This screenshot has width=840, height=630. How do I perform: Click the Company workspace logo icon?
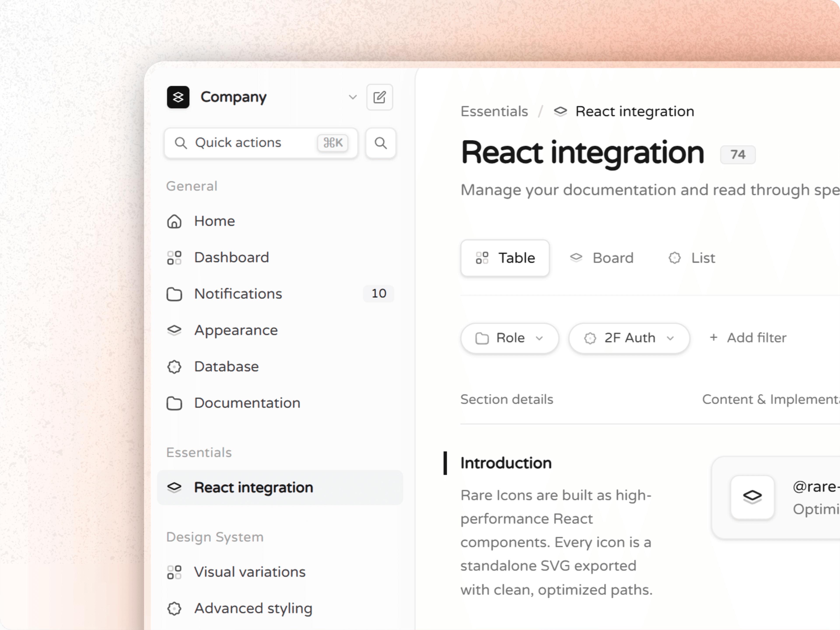[178, 97]
